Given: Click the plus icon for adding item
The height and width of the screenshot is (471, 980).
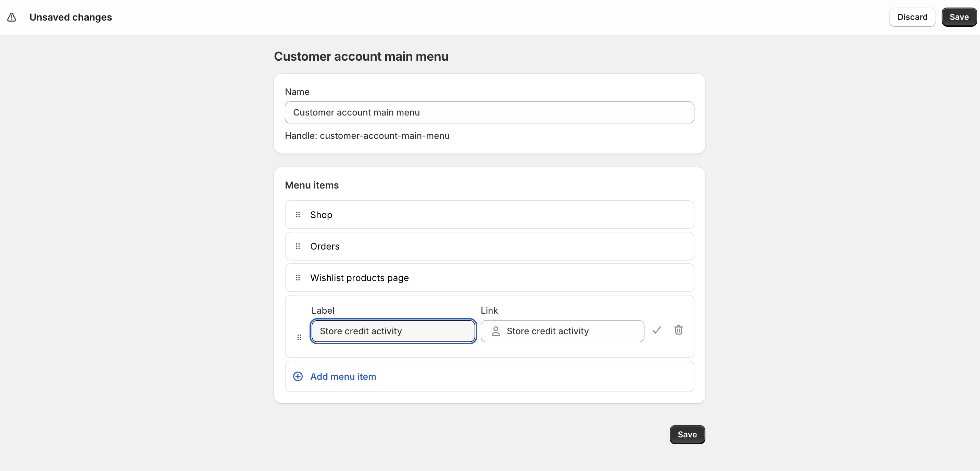Looking at the screenshot, I should coord(298,377).
